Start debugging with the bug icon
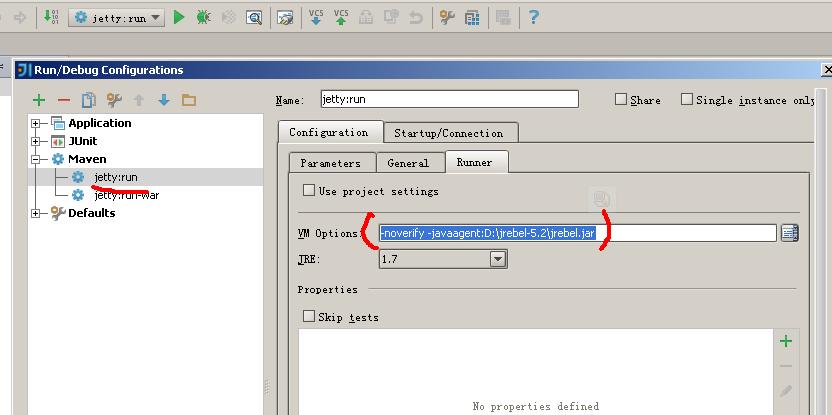The image size is (832, 415). click(x=203, y=18)
